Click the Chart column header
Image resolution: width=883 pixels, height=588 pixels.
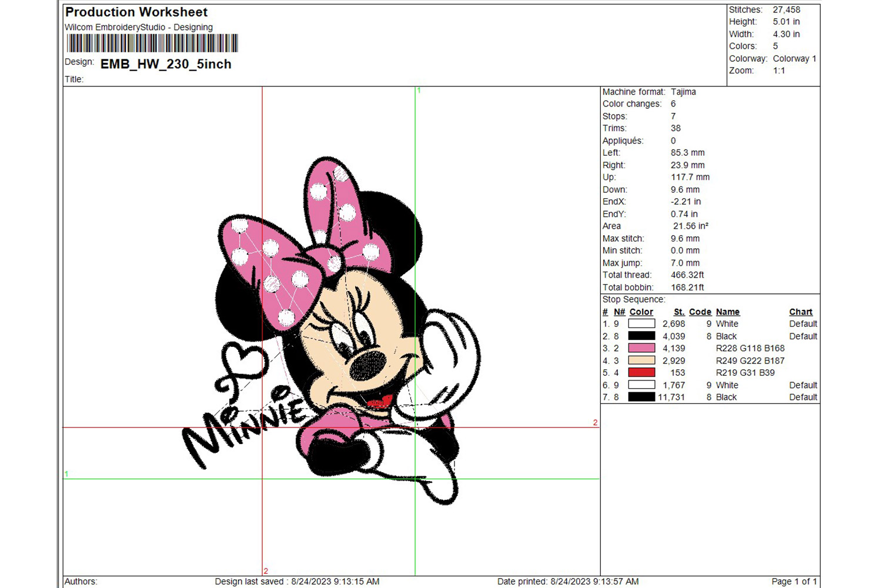[x=801, y=312]
